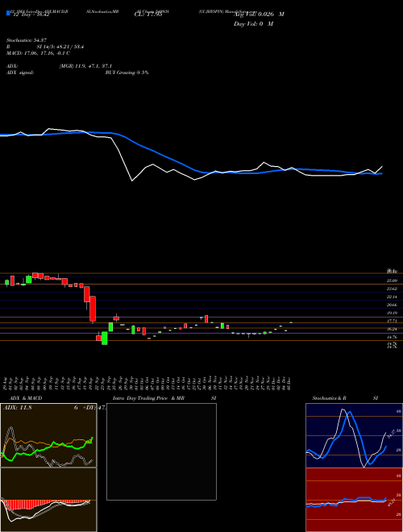Click the '(MGR) 11.9, 47.1, 37.1' values
Viewport: 403px width, 532px height.
85,66
